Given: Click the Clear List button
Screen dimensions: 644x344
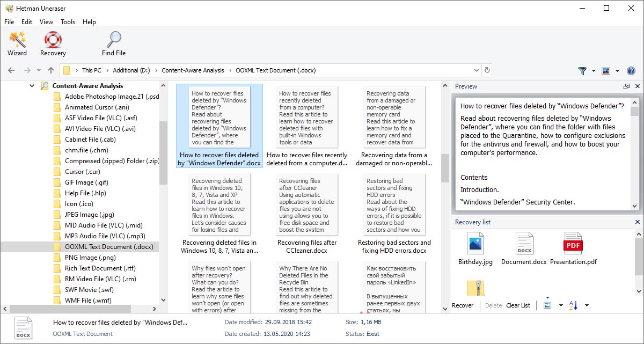Looking at the screenshot, I should coord(518,305).
